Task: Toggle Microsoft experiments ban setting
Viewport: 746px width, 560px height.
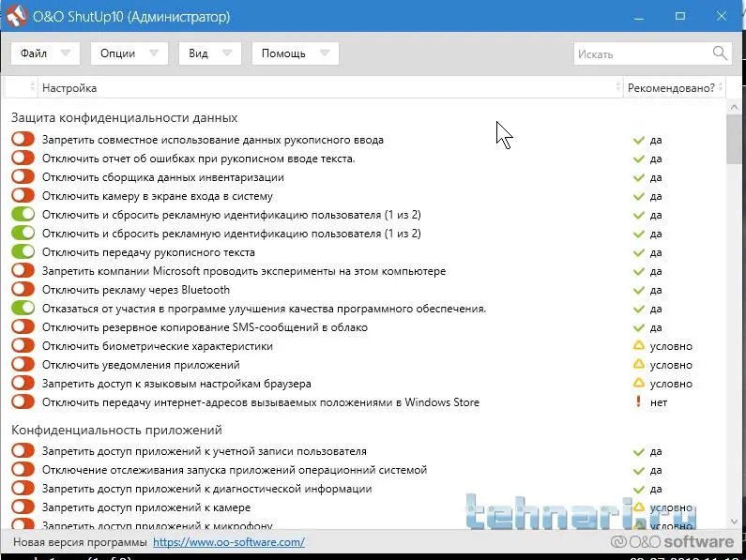Action: point(23,270)
